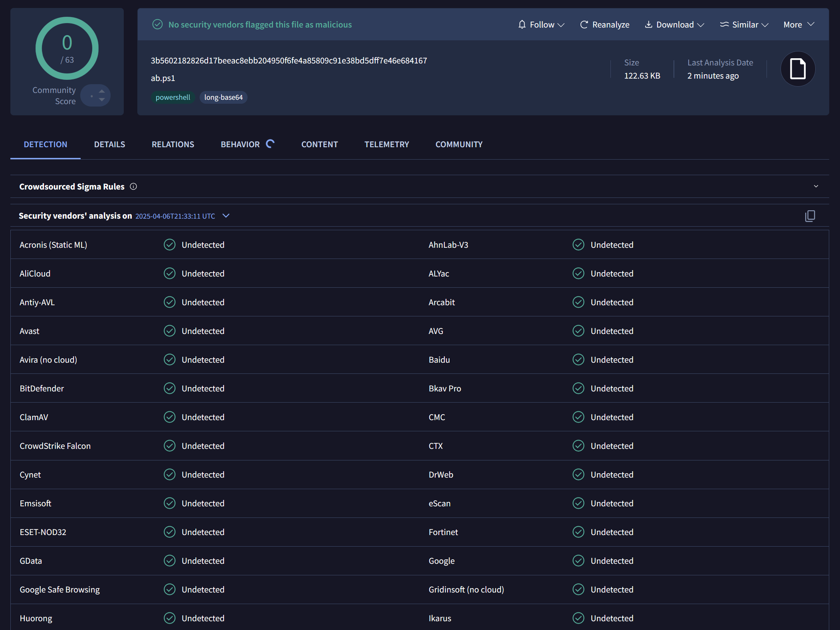840x630 pixels.
Task: Click the Follow bell icon
Action: coord(522,24)
